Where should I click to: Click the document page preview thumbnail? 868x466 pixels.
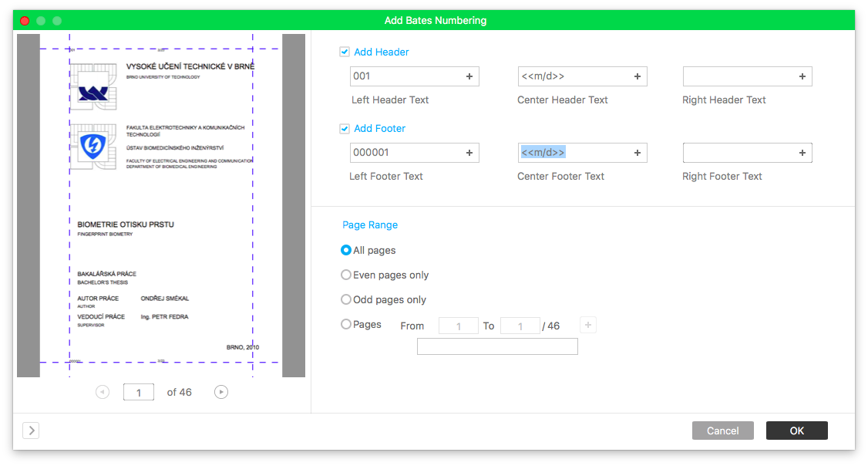[x=161, y=205]
